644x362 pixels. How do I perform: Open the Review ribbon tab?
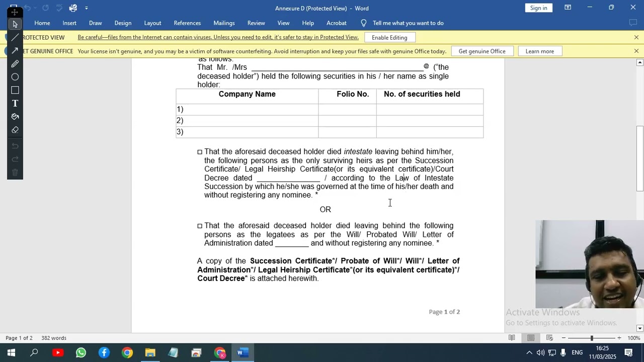(x=256, y=23)
